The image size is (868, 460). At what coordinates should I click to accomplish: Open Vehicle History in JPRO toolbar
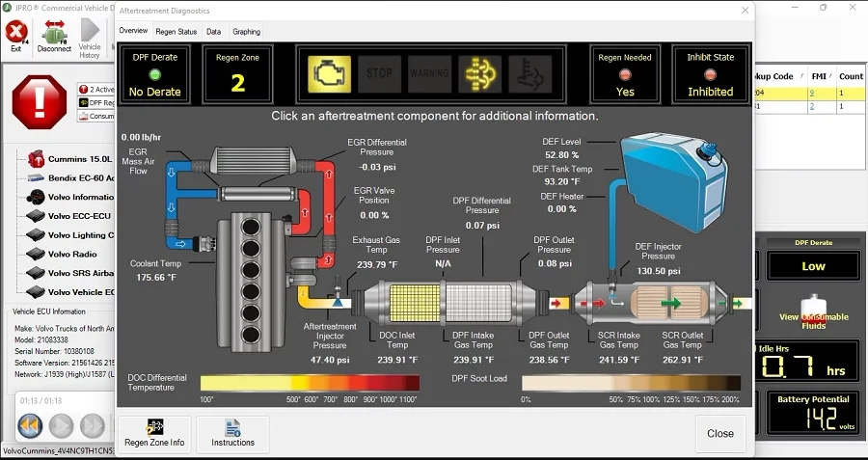(x=90, y=39)
